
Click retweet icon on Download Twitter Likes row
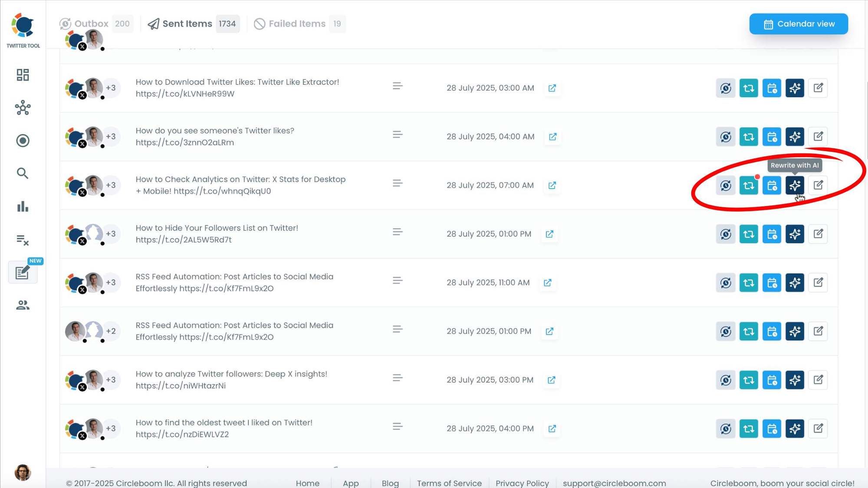[749, 88]
